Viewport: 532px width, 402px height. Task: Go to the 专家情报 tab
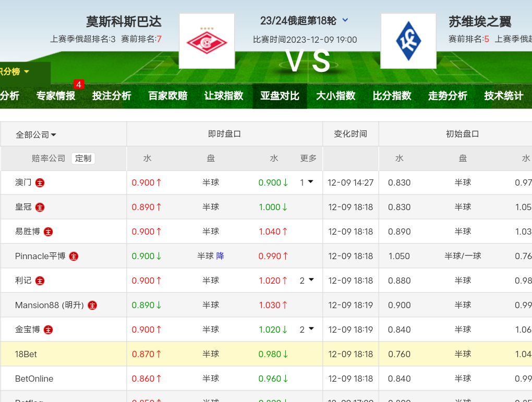coord(56,96)
